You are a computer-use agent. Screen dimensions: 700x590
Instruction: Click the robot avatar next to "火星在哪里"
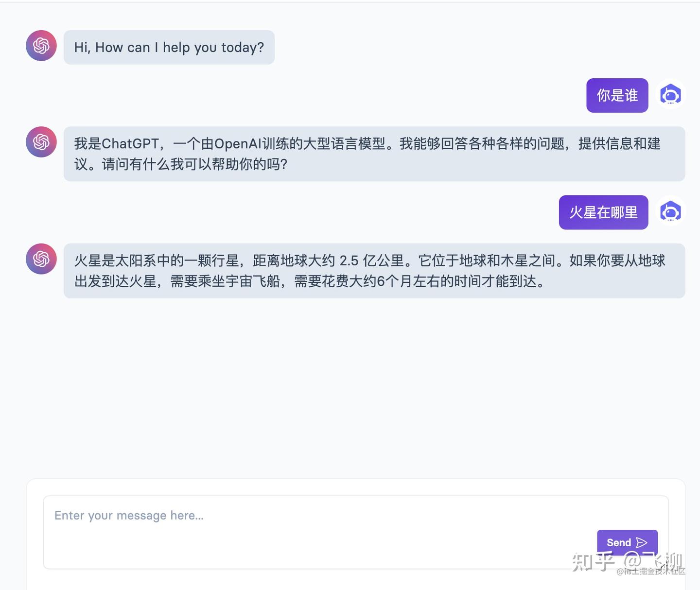(671, 211)
